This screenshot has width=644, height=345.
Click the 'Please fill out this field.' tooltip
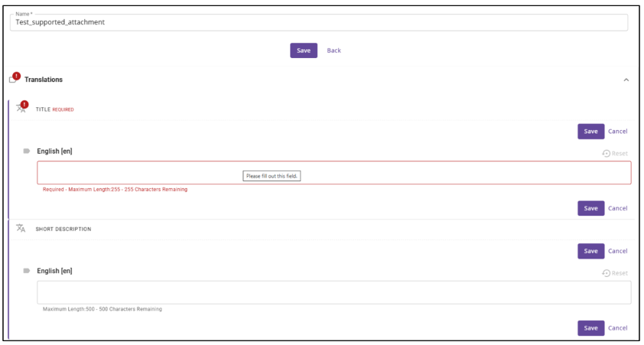(x=272, y=176)
